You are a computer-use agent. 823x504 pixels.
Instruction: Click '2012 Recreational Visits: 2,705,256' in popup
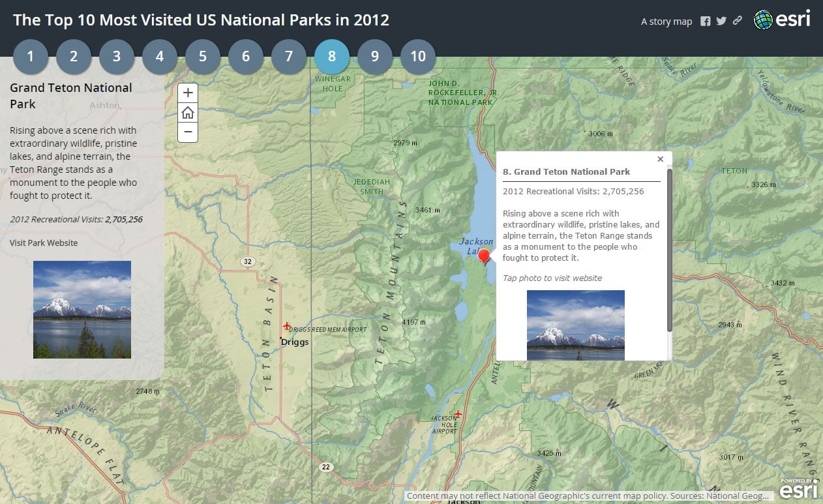[x=573, y=191]
